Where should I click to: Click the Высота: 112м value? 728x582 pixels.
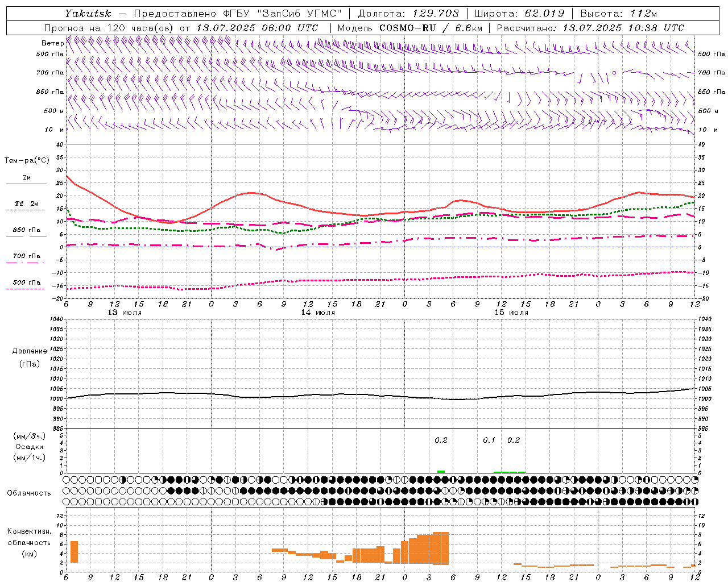[x=620, y=13]
